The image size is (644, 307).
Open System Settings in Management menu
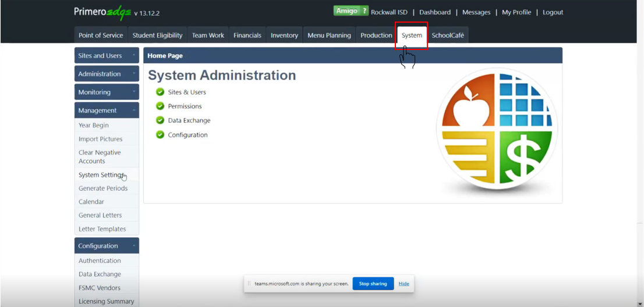pyautogui.click(x=101, y=175)
